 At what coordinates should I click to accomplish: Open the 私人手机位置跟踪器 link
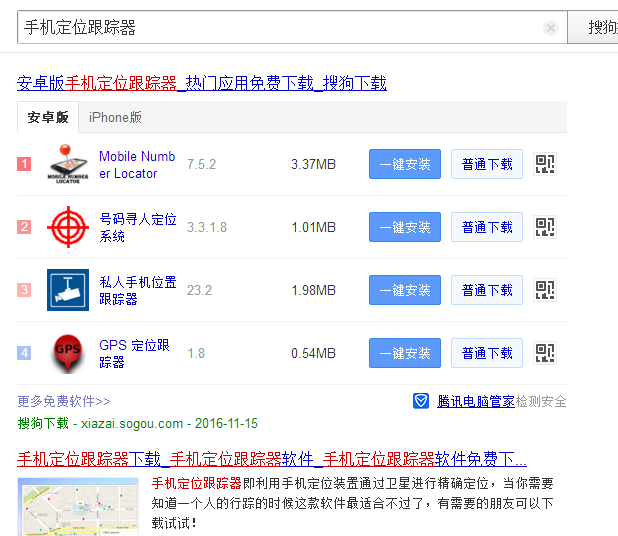[138, 290]
